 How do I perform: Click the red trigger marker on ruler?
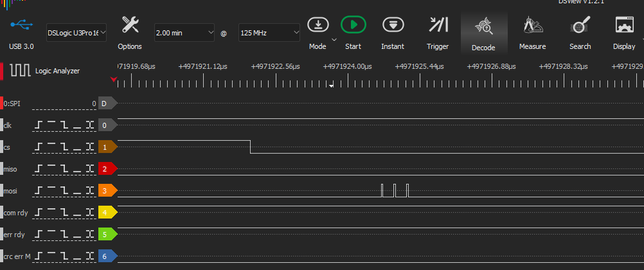[113, 80]
